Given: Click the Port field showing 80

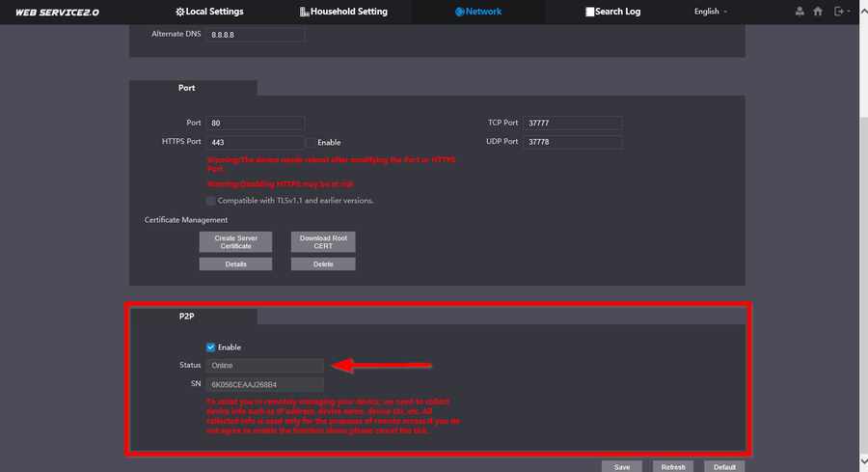Looking at the screenshot, I should pos(256,123).
